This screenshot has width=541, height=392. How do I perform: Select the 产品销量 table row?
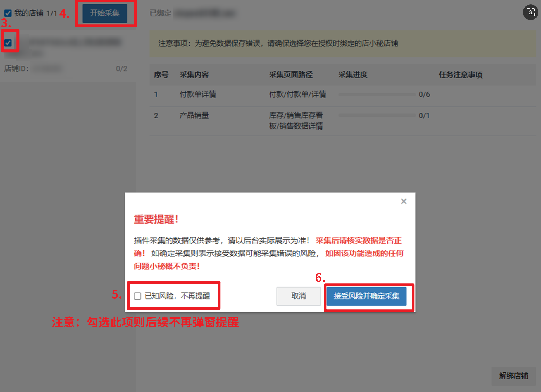(x=194, y=115)
